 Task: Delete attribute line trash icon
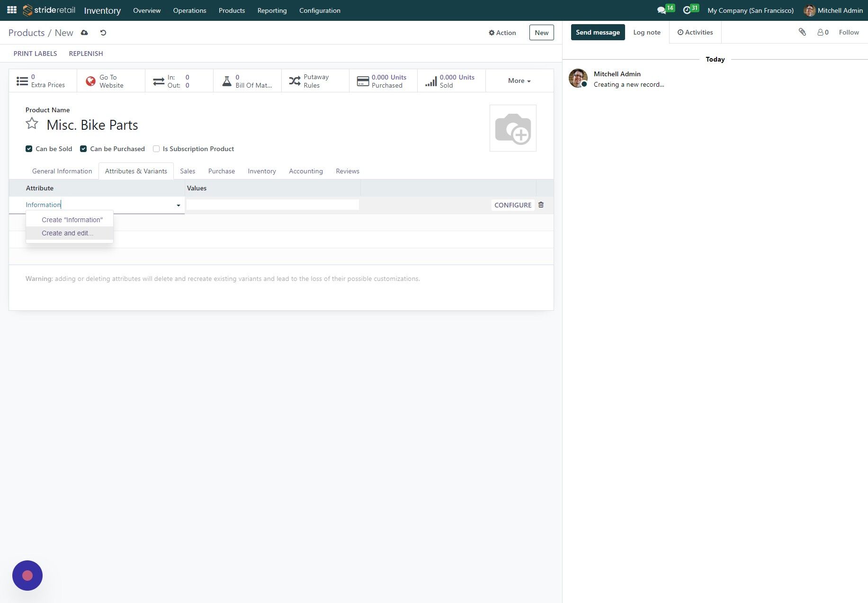[x=541, y=205]
